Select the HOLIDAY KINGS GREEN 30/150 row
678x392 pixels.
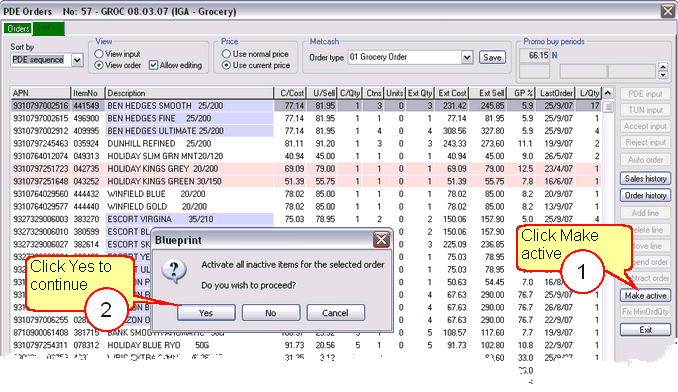coord(306,181)
